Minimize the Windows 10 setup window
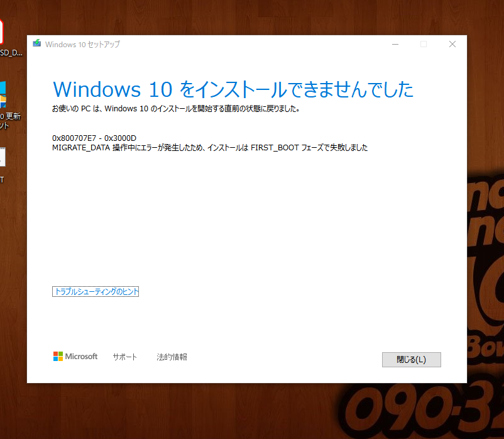 pyautogui.click(x=395, y=44)
